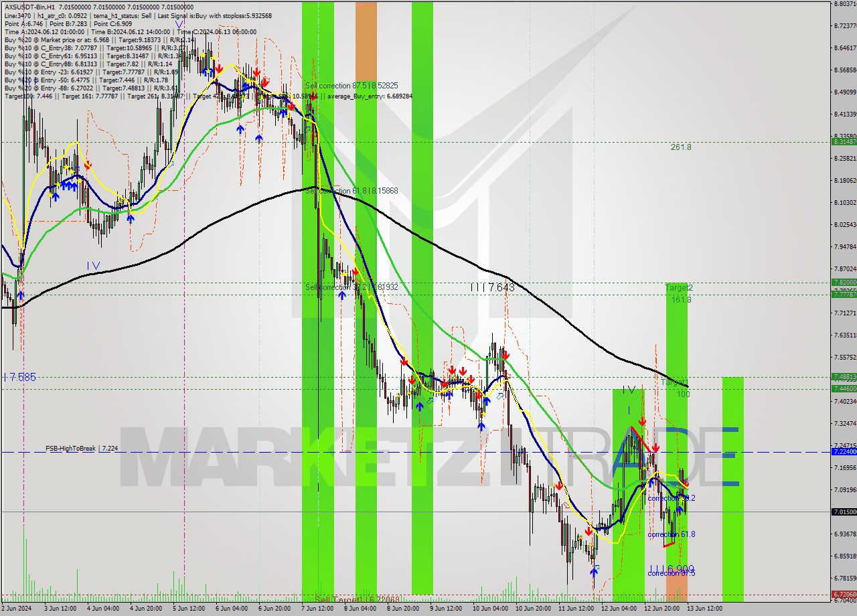Click the '7 Jun 12:00' time label
The width and height of the screenshot is (857, 616).
317,609
